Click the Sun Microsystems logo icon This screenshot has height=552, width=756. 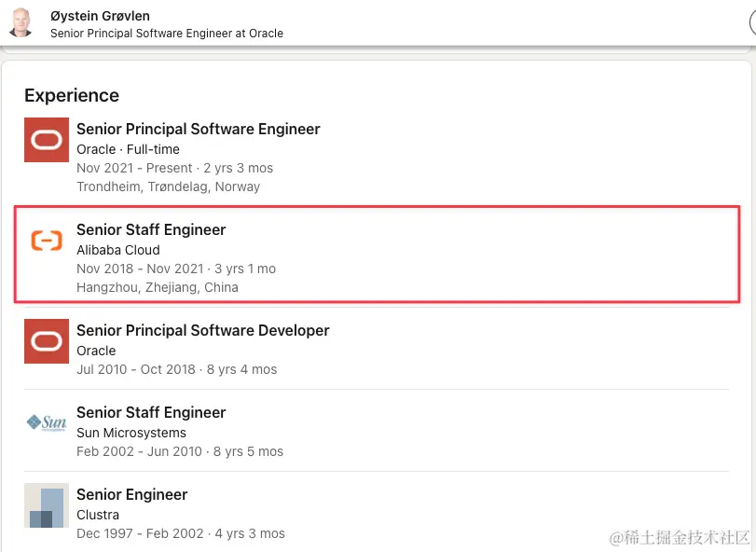[47, 422]
